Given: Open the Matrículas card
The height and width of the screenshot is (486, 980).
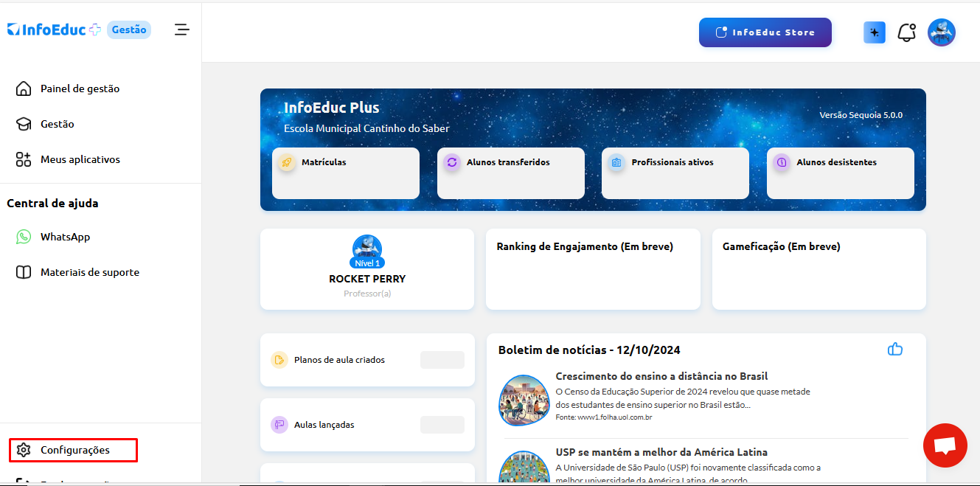Looking at the screenshot, I should [346, 173].
